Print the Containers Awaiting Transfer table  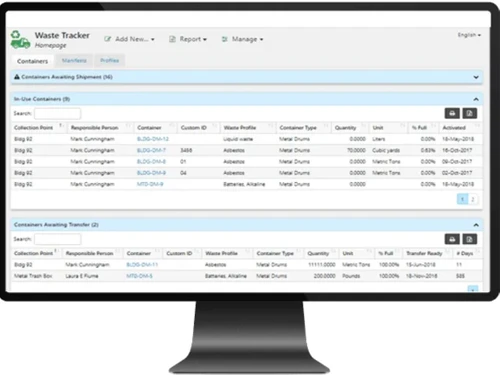(x=452, y=239)
